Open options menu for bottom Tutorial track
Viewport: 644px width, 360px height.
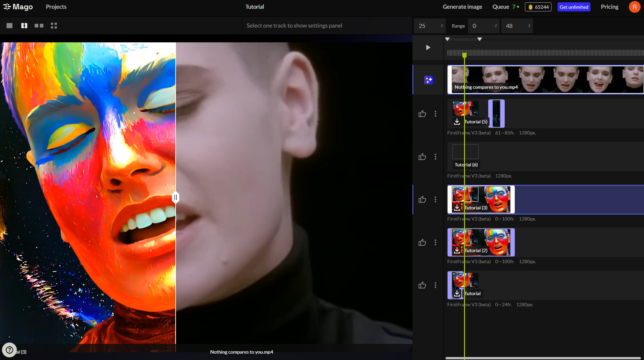pyautogui.click(x=435, y=285)
